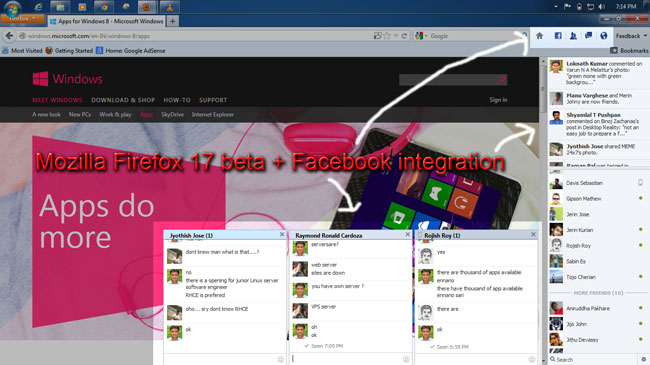Go back with the browser back arrow
The width and height of the screenshot is (650, 365).
click(9, 36)
